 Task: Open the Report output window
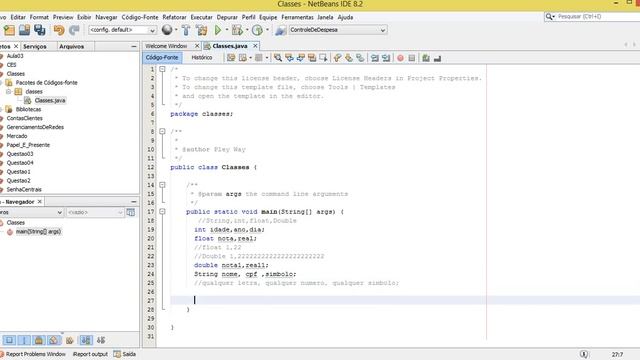(x=90, y=354)
